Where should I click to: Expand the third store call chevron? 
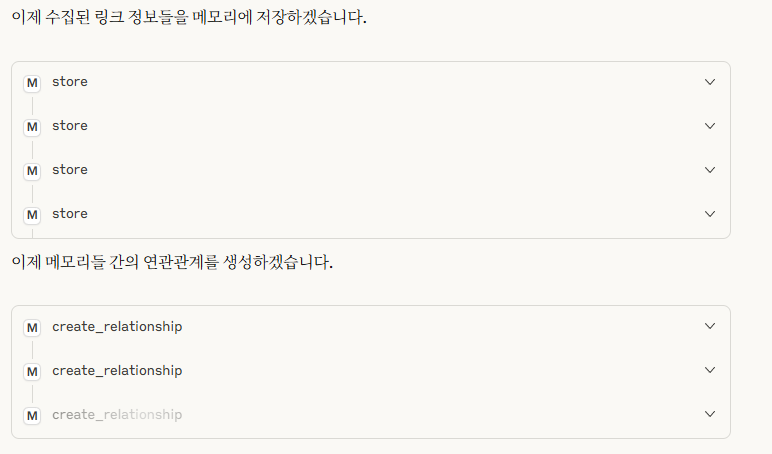710,170
